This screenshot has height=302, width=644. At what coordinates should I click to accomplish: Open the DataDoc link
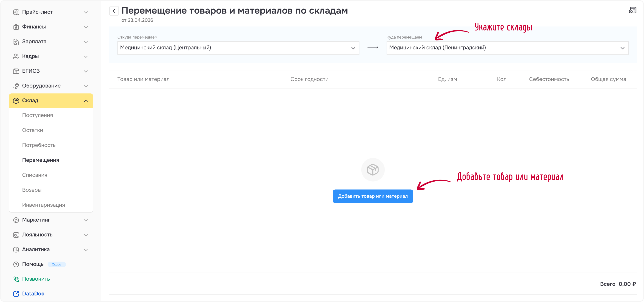[x=33, y=294]
